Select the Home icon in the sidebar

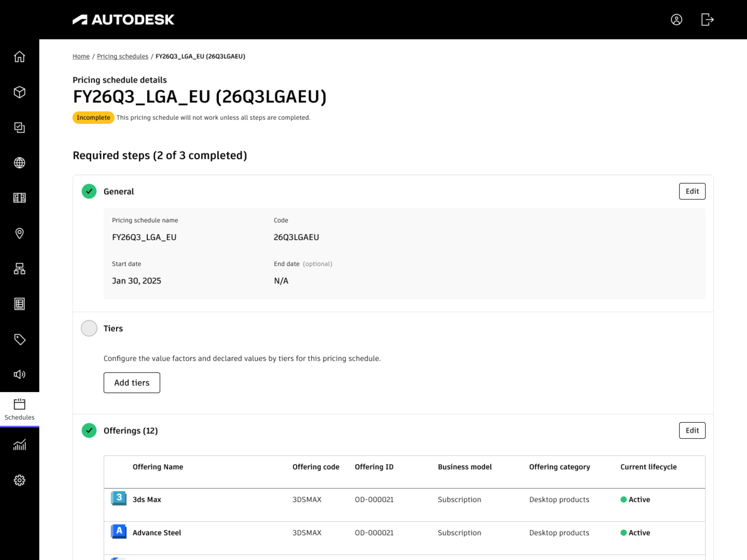point(20,57)
